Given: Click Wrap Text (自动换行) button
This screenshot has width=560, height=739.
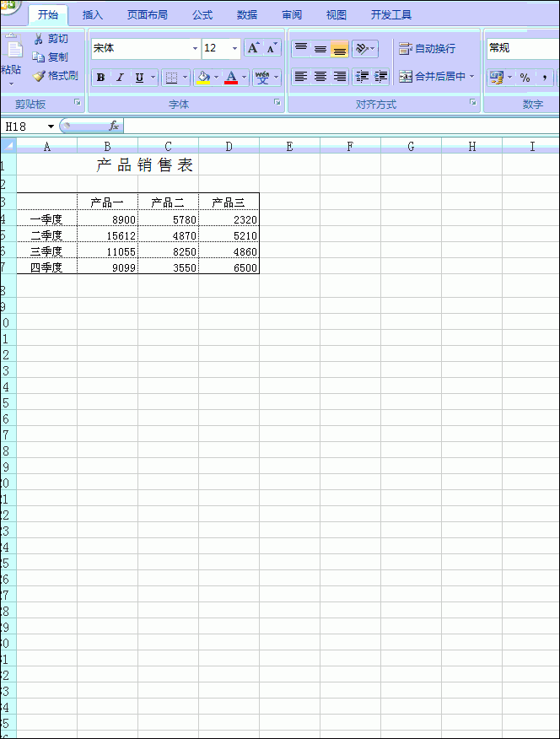Looking at the screenshot, I should (428, 49).
